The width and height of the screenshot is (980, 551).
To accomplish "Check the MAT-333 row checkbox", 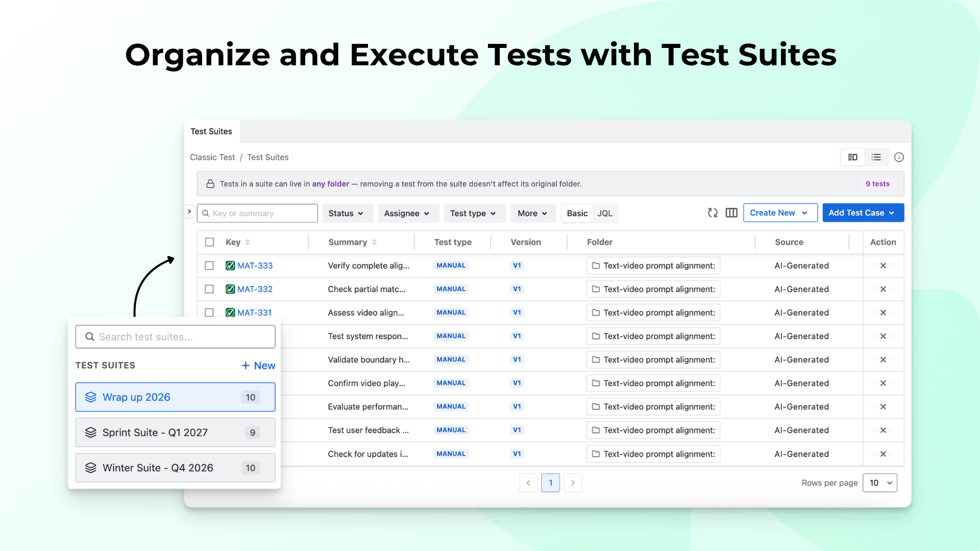I will [209, 266].
